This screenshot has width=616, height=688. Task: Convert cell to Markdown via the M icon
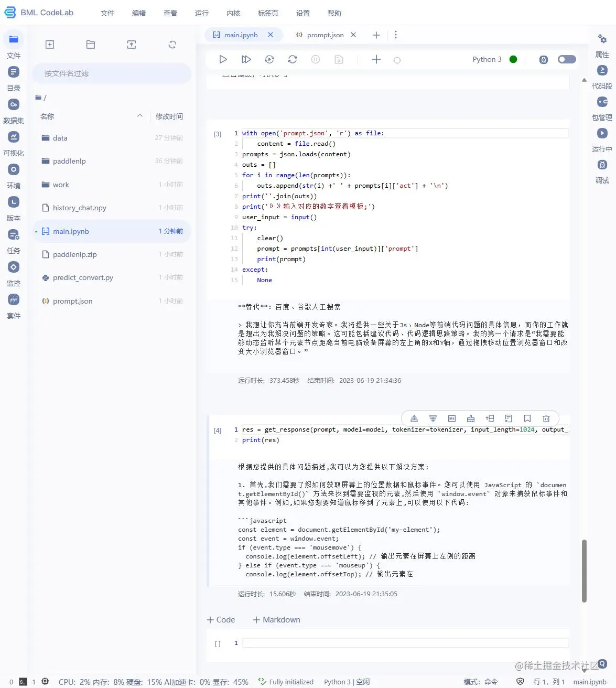pyautogui.click(x=452, y=418)
